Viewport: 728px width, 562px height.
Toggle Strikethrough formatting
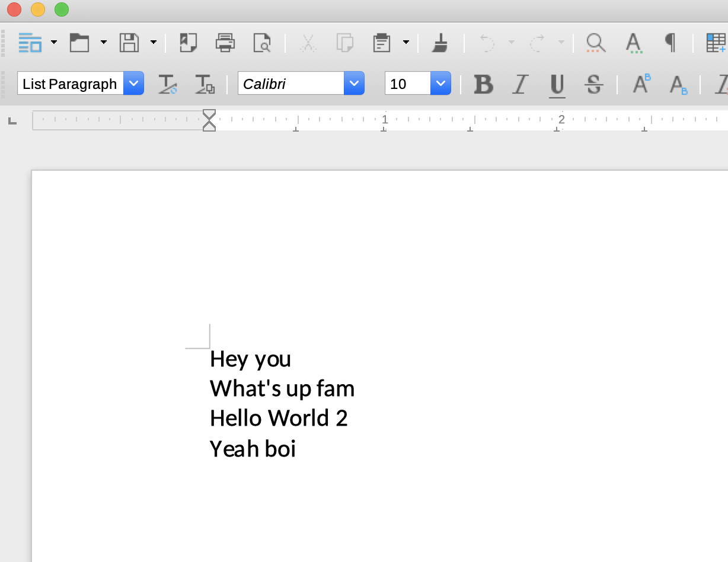coord(593,85)
